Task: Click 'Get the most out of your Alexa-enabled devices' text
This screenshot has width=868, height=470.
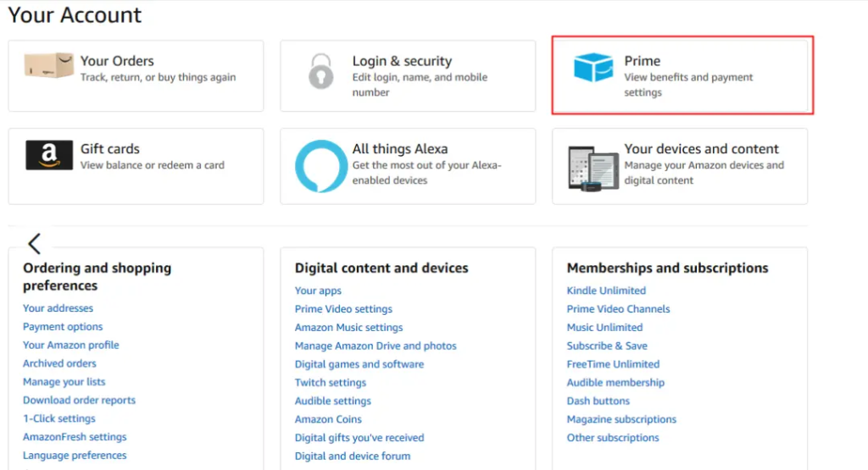Action: (427, 173)
